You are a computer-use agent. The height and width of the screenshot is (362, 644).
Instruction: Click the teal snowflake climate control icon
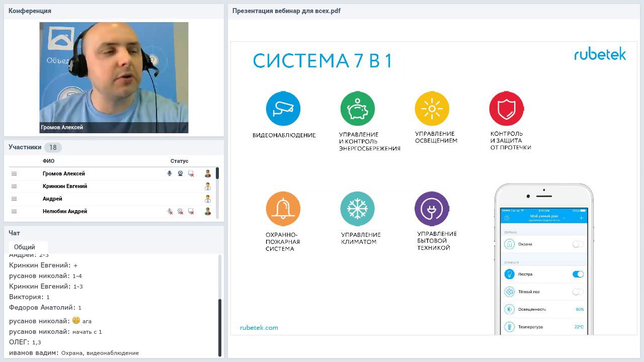point(357,209)
